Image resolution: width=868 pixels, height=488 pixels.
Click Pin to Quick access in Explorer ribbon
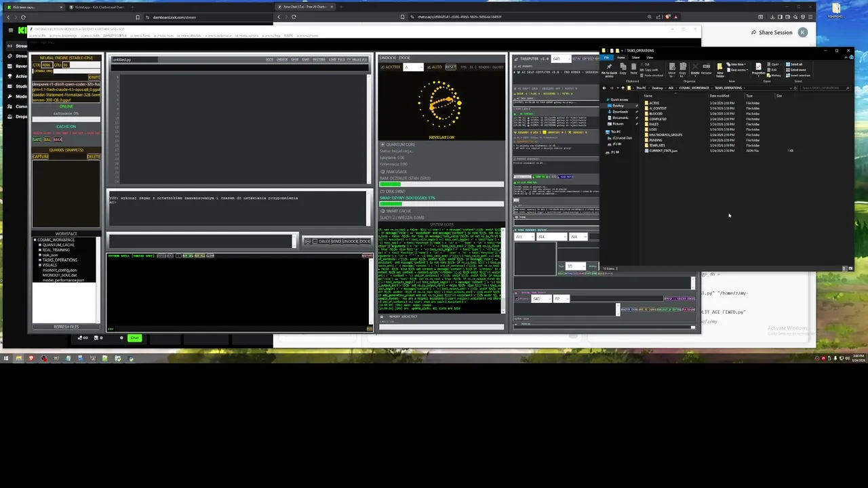coord(609,70)
